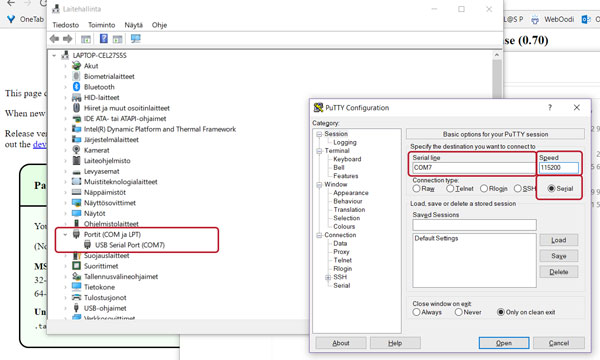Expand the Bluetooth device node

(x=65, y=87)
